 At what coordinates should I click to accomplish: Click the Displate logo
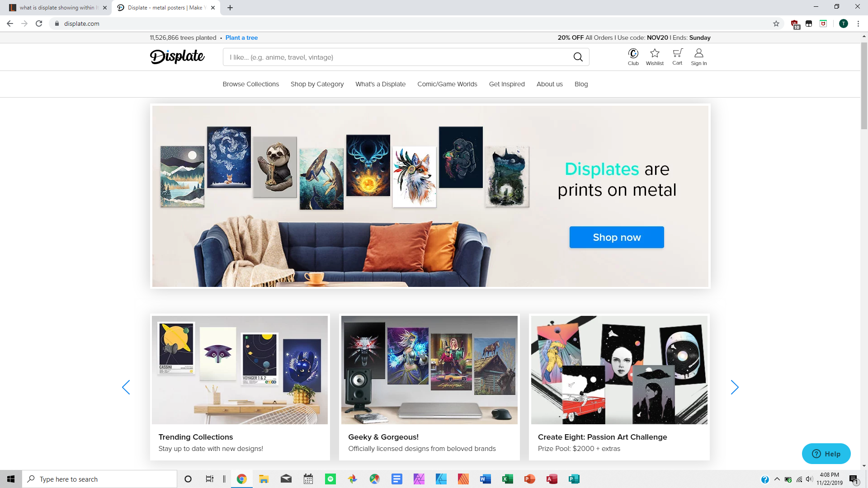177,56
